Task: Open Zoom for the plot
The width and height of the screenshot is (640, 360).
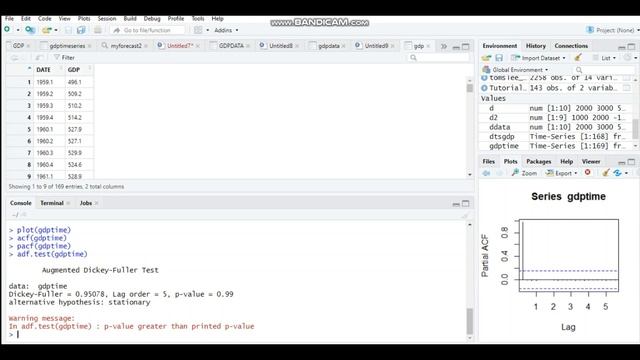Action: point(524,173)
